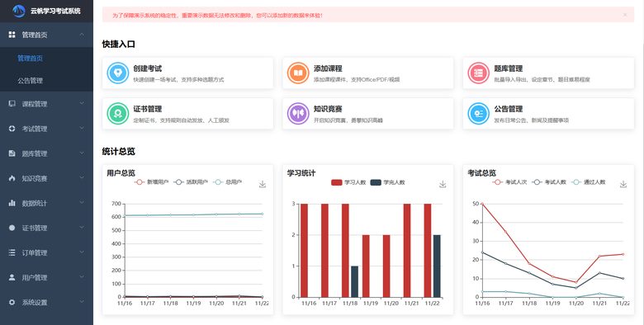The image size is (644, 325).
Task: Click the 数据统计 bar chart icon
Action: [12, 203]
